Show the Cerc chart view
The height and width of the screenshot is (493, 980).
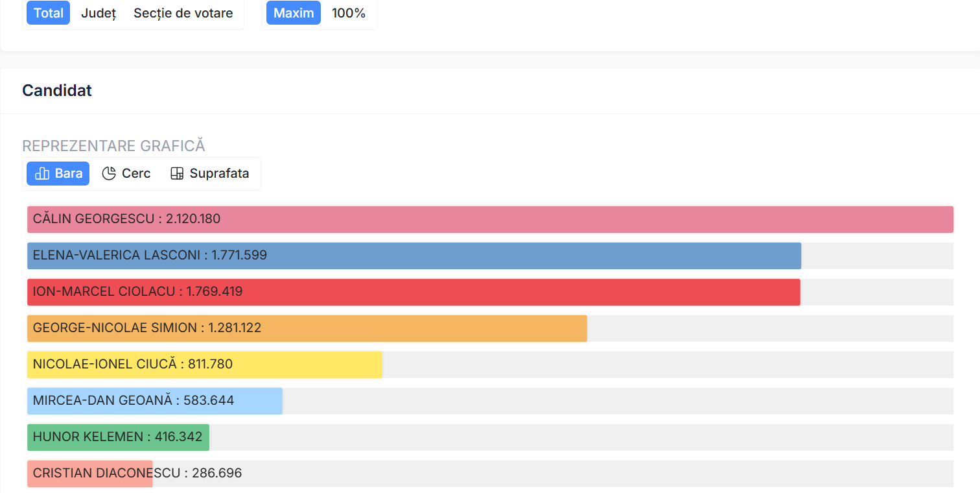click(127, 174)
